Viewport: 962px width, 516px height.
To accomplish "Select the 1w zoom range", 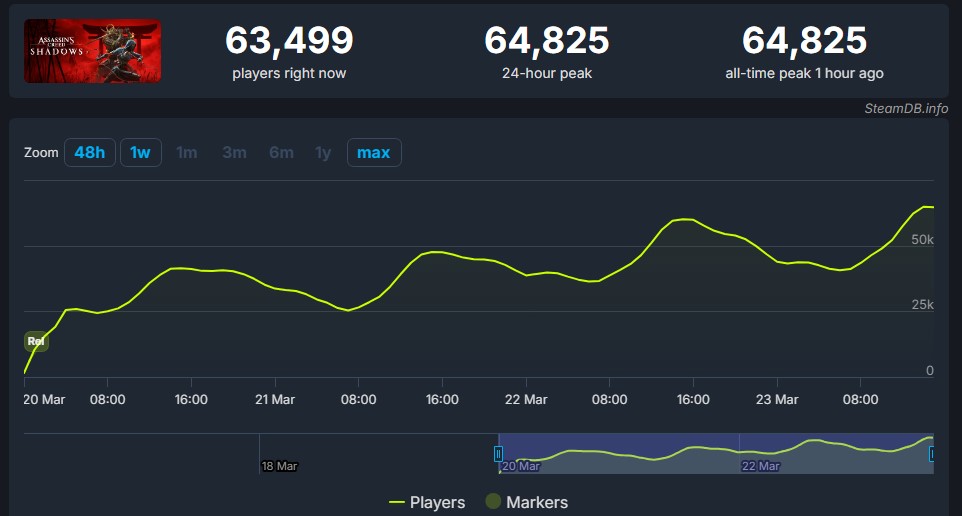I will [140, 152].
